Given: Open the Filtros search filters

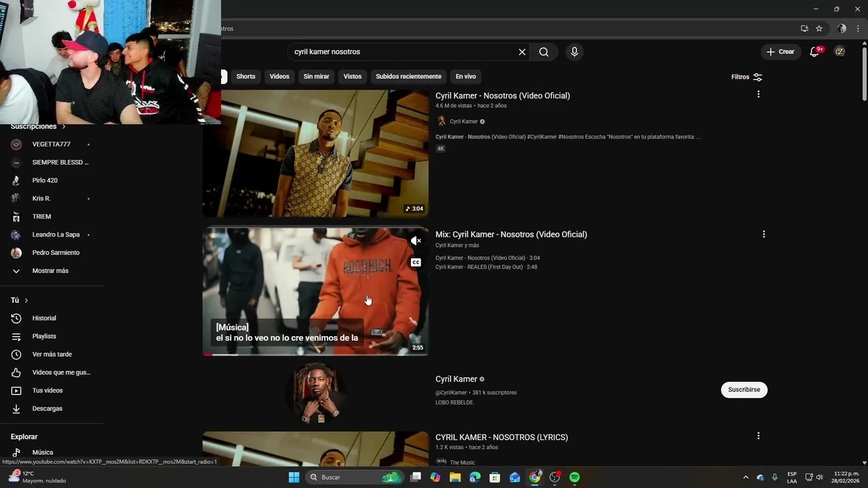Looking at the screenshot, I should (747, 77).
